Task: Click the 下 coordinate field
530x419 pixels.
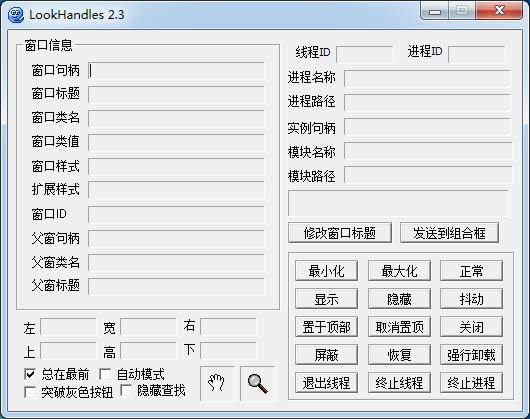Action: point(228,351)
